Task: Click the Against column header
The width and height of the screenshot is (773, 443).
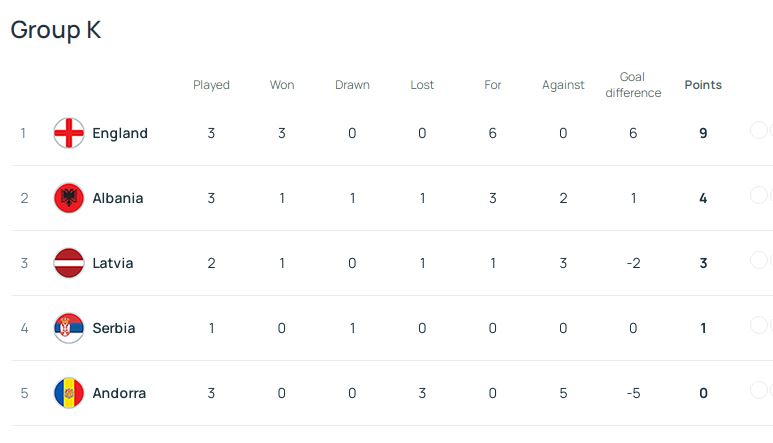Action: pyautogui.click(x=563, y=85)
